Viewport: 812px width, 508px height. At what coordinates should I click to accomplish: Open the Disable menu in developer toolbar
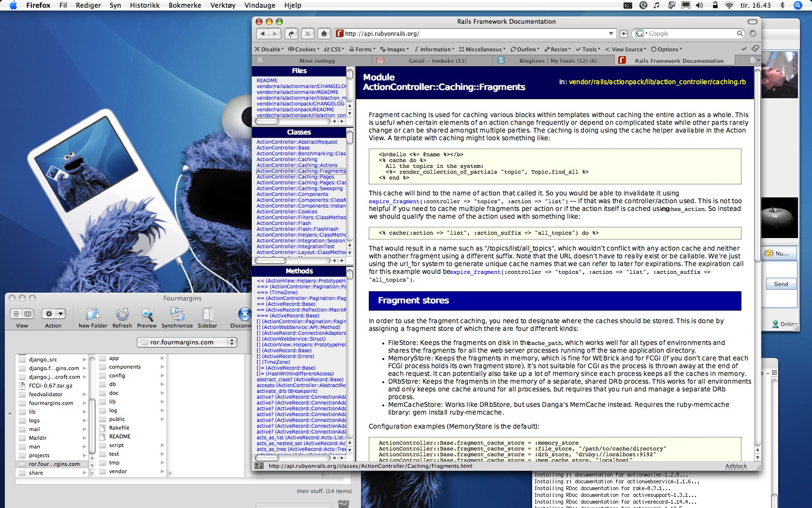coord(270,49)
